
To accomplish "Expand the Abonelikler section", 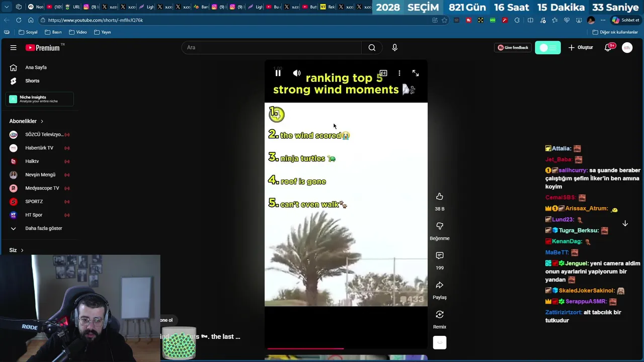I will pos(26,121).
